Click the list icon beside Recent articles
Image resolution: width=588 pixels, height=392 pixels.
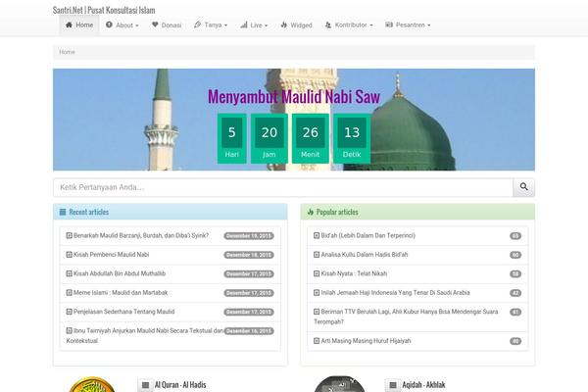[x=63, y=212]
